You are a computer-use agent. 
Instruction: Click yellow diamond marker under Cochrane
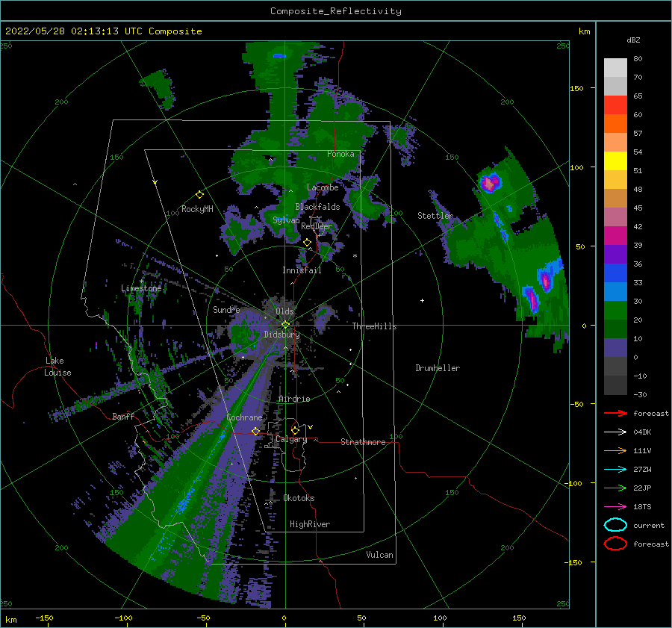tap(255, 431)
